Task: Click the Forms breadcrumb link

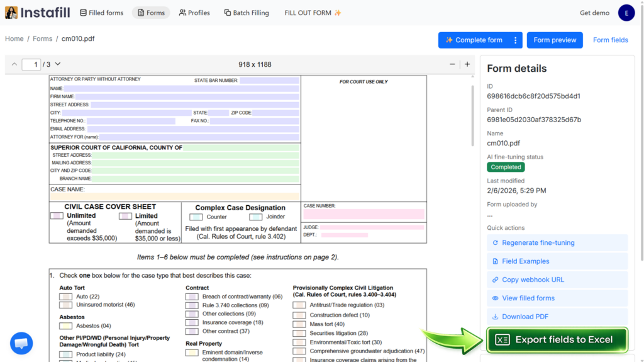Action: click(43, 39)
